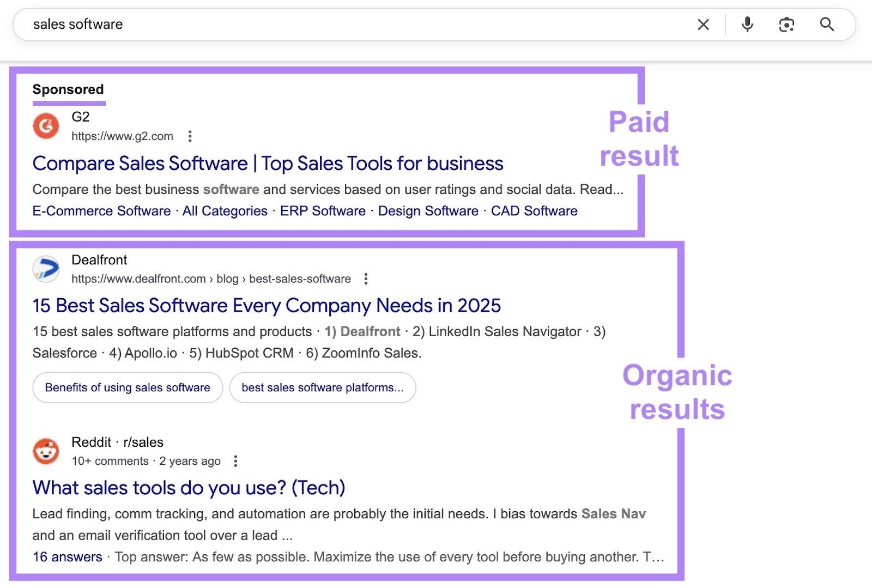Open '15 Best Sales Software Every Company Needs'
The image size is (872, 588).
267,306
